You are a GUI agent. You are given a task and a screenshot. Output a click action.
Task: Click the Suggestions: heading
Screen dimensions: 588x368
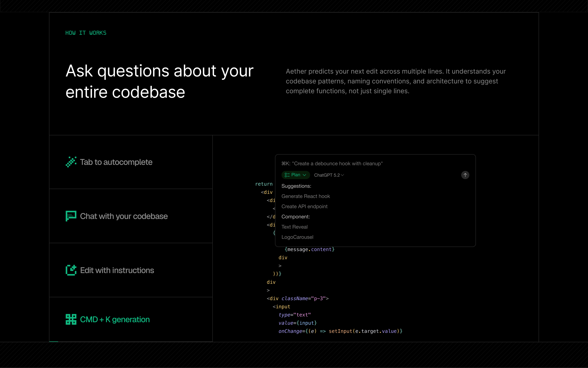tap(296, 186)
